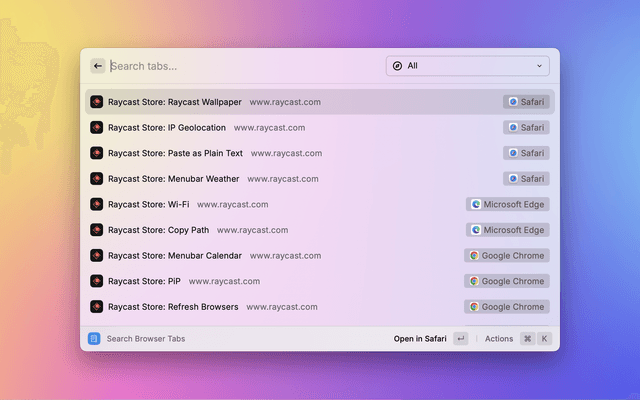Image resolution: width=640 pixels, height=400 pixels.
Task: Expand the filter dropdown chevron
Action: tap(540, 66)
